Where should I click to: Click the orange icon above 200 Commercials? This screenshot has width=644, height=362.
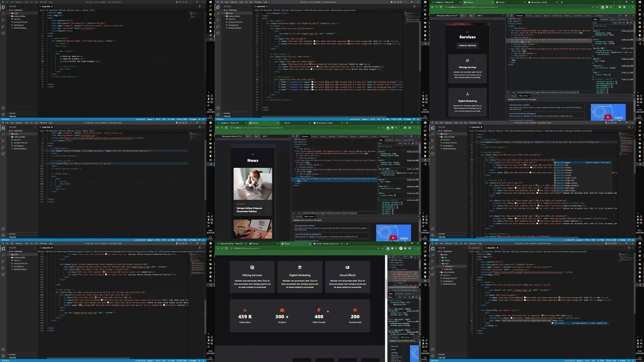point(355,310)
